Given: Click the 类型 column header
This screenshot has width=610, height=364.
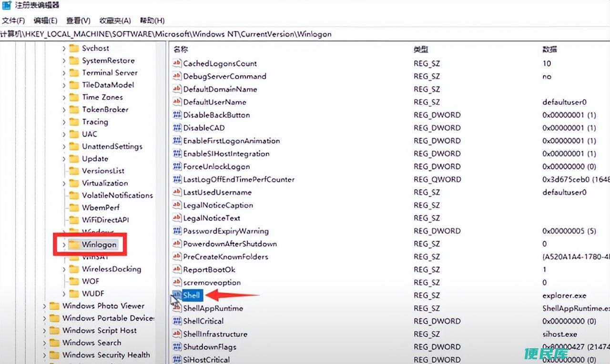Looking at the screenshot, I should tap(421, 49).
